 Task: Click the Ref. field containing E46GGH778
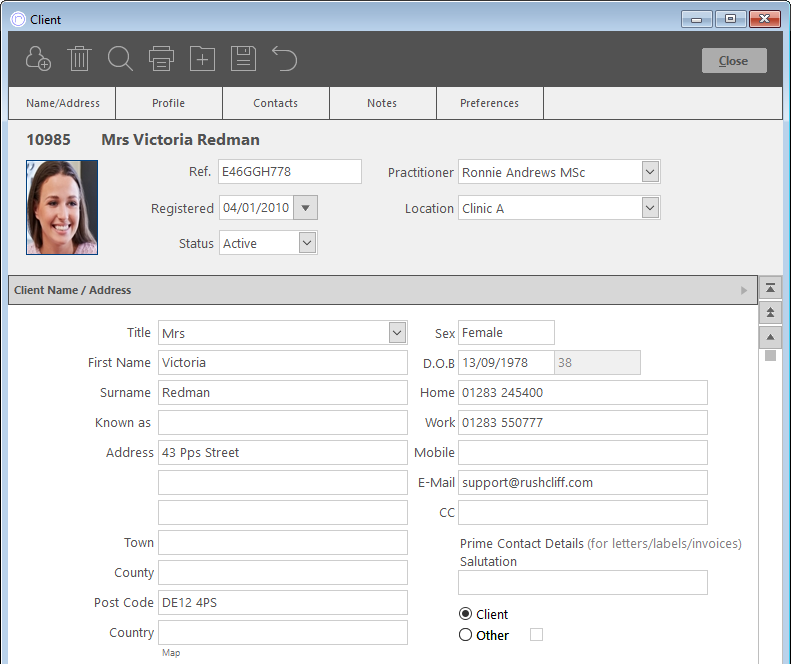[290, 172]
